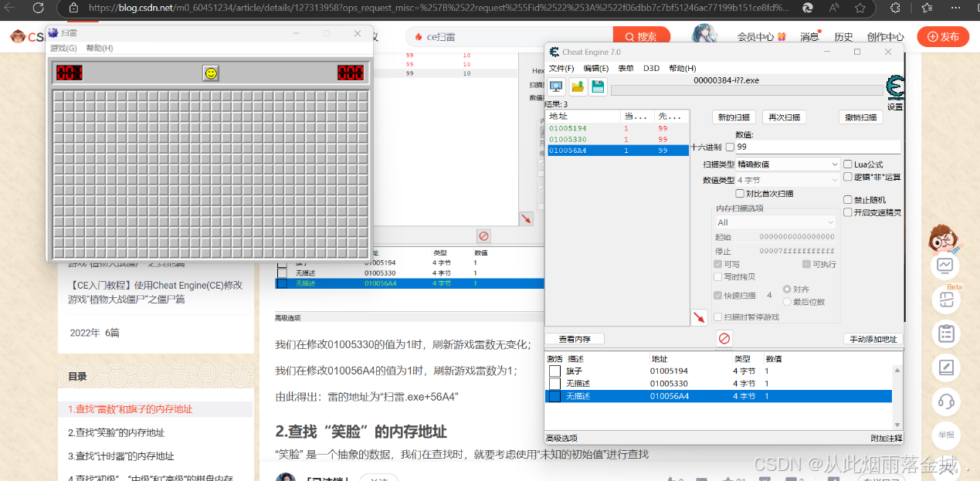Image resolution: width=980 pixels, height=481 pixels.
Task: Click CSDN sidebar customer service headset icon
Action: click(x=945, y=401)
